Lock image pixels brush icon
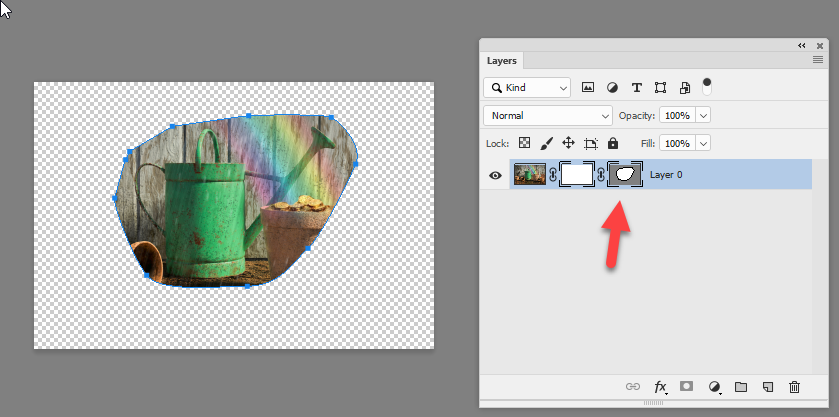839x417 pixels. click(x=546, y=143)
